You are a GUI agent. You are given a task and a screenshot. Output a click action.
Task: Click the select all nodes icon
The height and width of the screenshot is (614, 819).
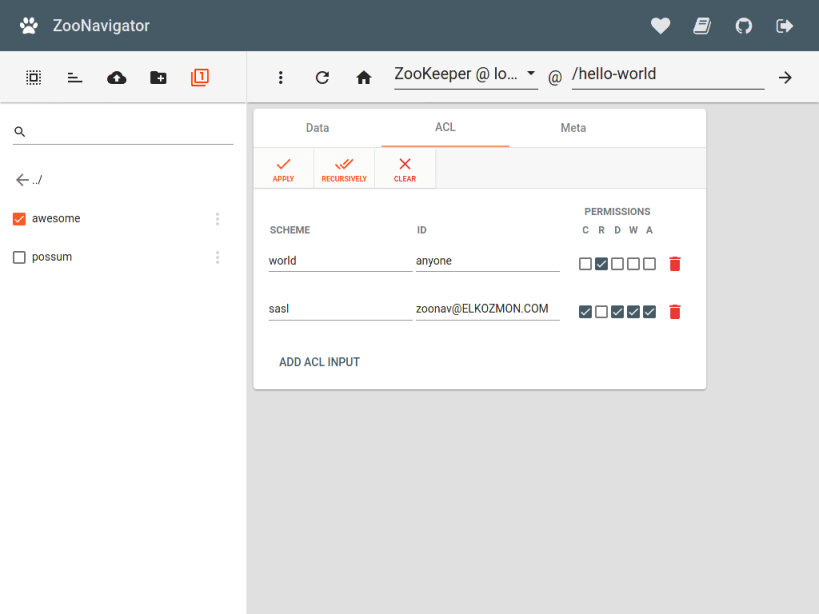pos(33,78)
